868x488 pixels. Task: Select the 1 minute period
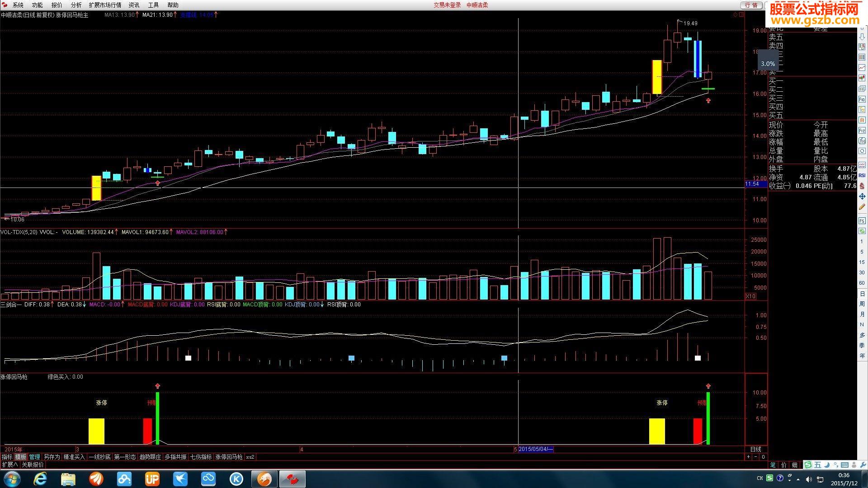pyautogui.click(x=862, y=242)
